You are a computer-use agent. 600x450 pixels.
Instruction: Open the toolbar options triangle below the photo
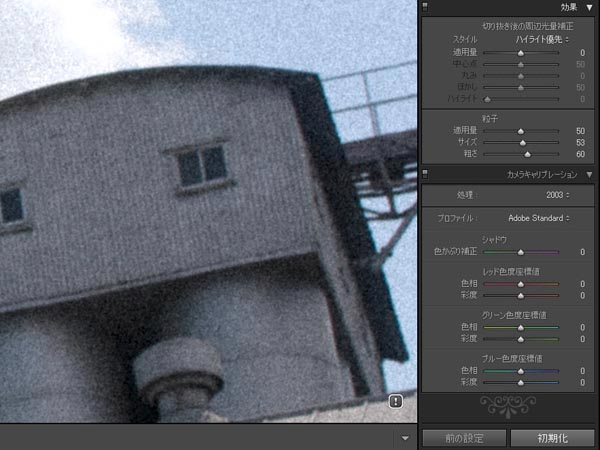(x=405, y=438)
